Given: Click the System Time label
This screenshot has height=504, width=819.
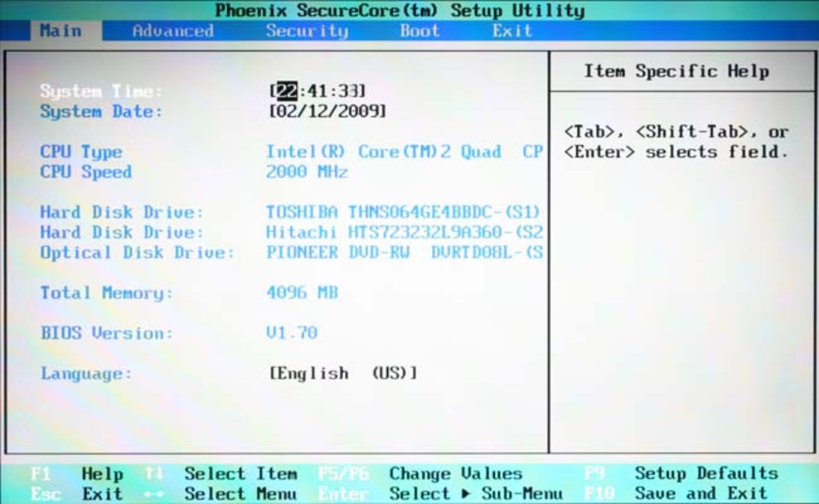Looking at the screenshot, I should click(x=101, y=91).
